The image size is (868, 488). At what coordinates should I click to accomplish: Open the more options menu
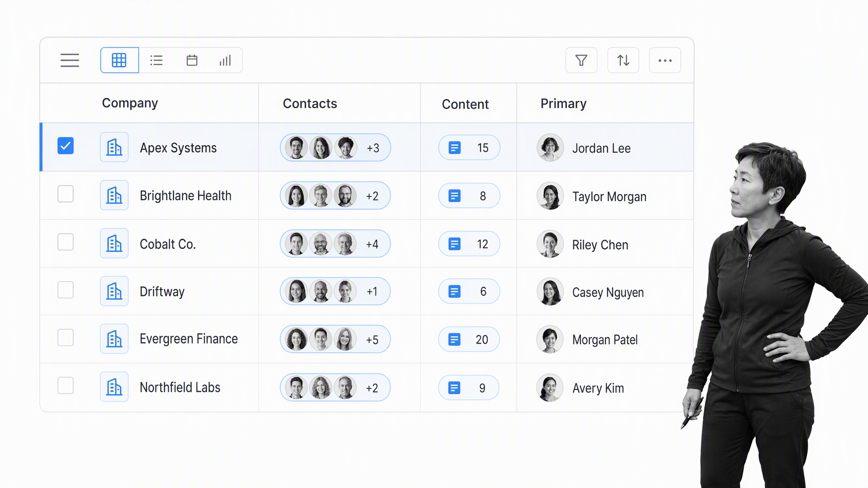(x=665, y=60)
